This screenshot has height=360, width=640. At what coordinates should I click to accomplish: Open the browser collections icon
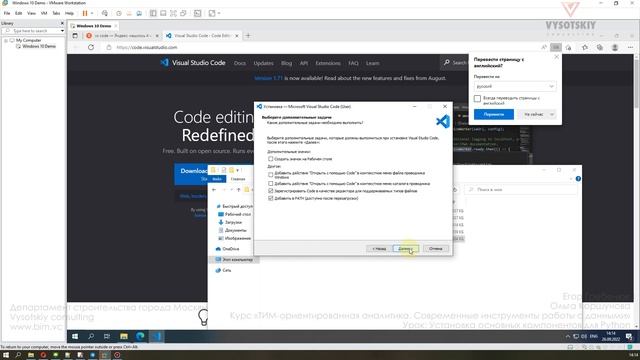pos(600,47)
